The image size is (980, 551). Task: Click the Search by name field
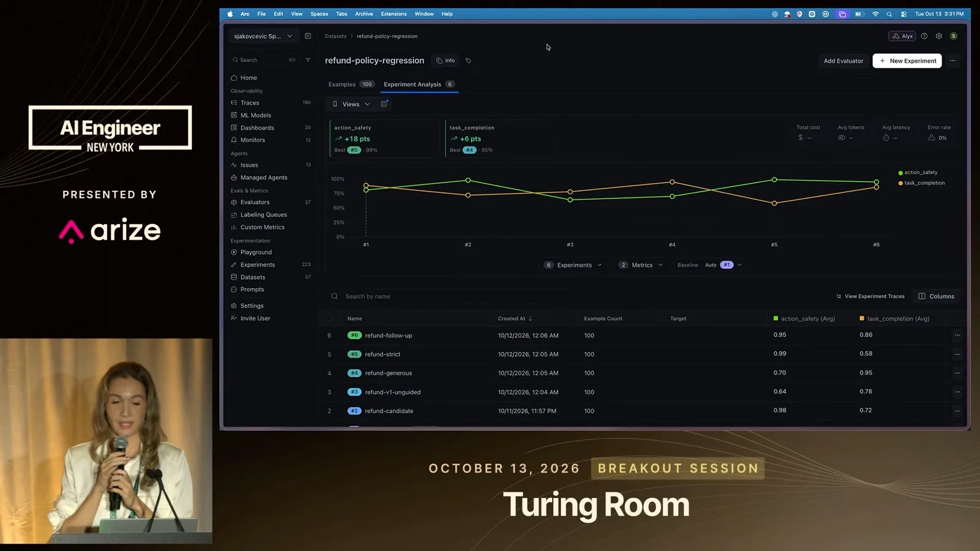click(450, 296)
